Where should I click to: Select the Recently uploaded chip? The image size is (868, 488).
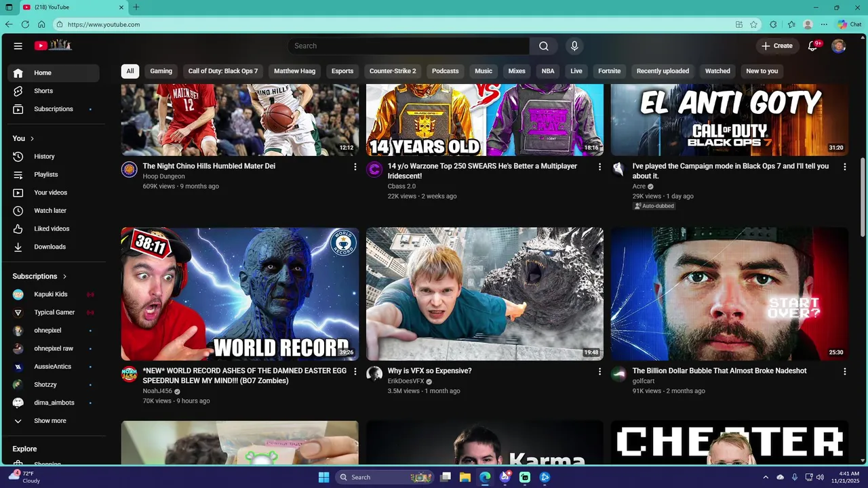(663, 71)
